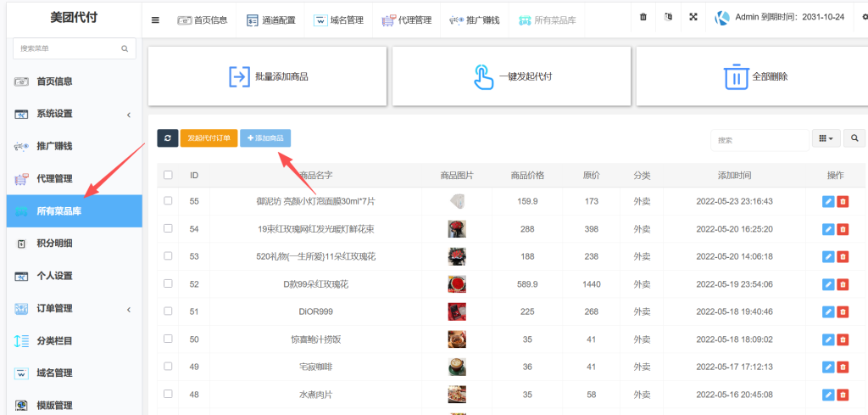
Task: Open 模版管理 in the sidebar
Action: [75, 405]
